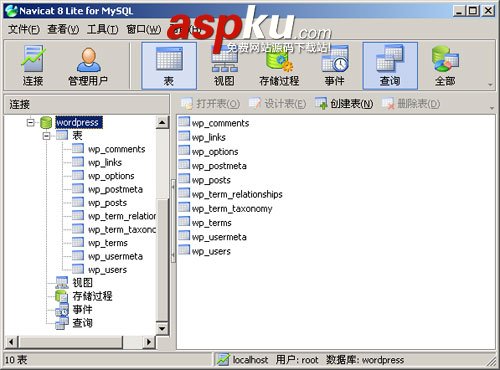Select wp_postmeta in the tree
Viewport: 500px width, 370px height.
click(x=115, y=189)
